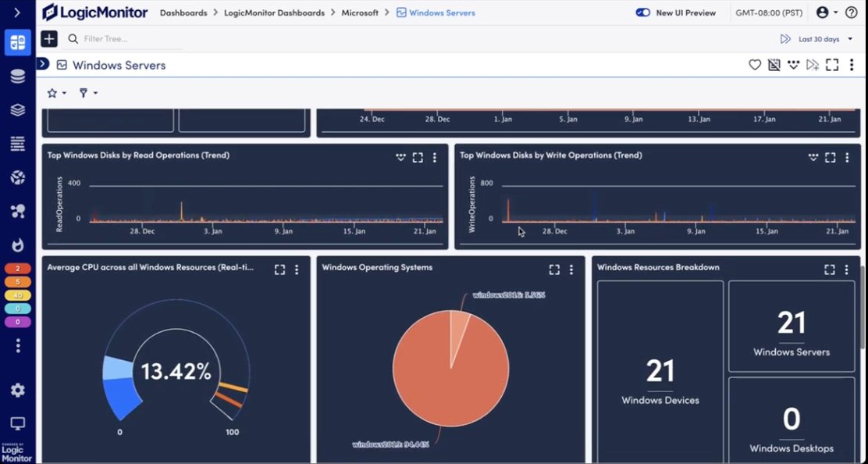Open the user account dropdown
The height and width of the screenshot is (464, 868).
tap(827, 12)
